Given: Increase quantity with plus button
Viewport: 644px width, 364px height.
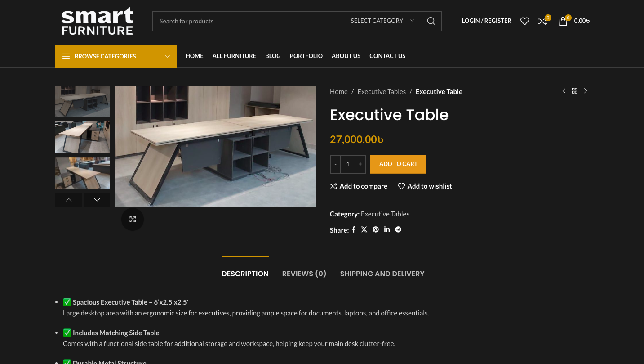Looking at the screenshot, I should [360, 164].
